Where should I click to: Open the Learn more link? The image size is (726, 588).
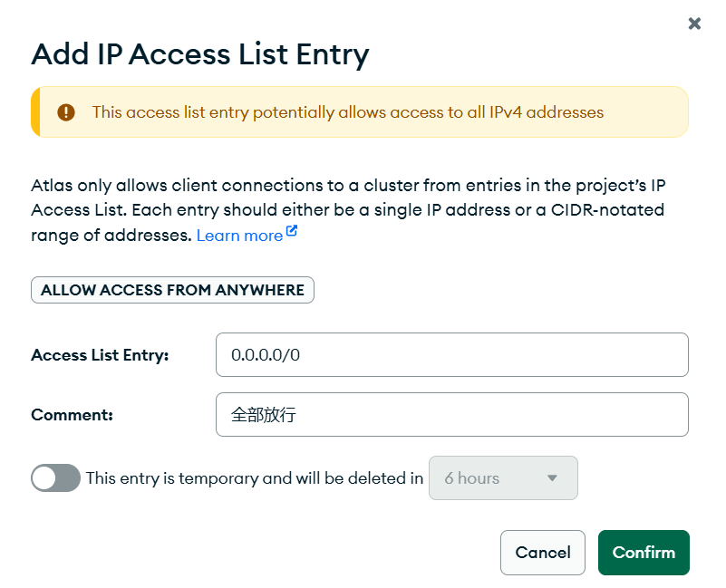(239, 236)
